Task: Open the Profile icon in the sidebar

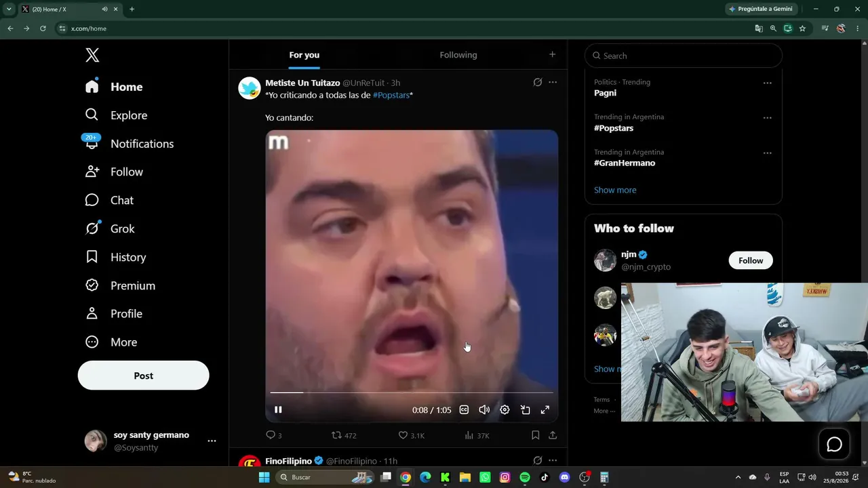Action: 92,314
